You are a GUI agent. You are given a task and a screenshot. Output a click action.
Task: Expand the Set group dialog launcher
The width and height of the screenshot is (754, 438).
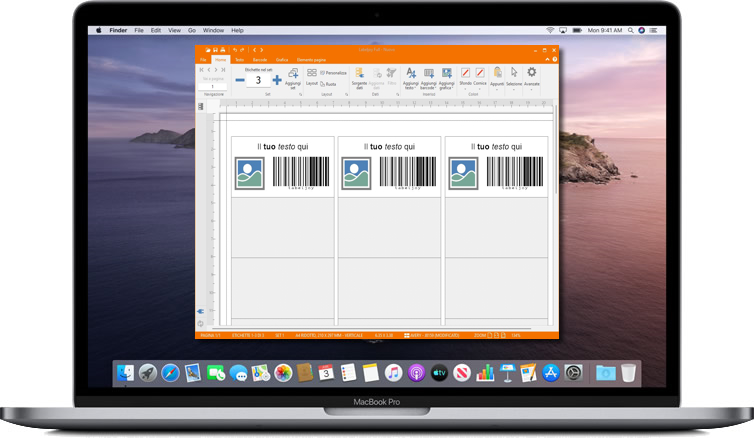pos(301,95)
